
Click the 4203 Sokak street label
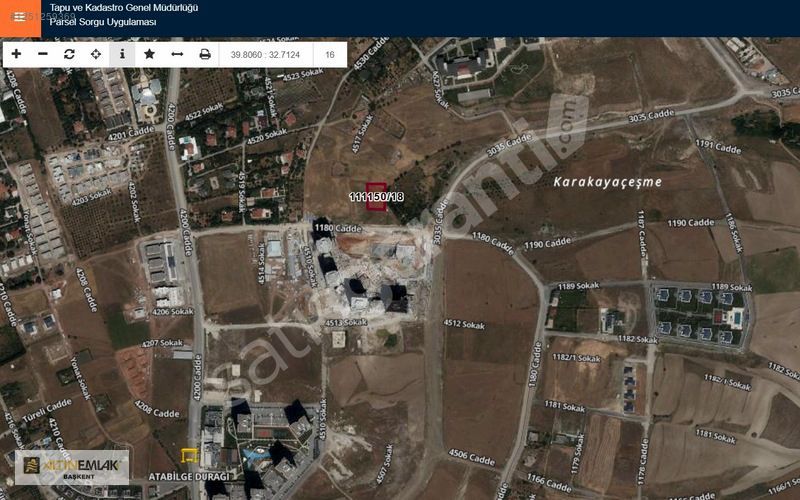coord(91,197)
